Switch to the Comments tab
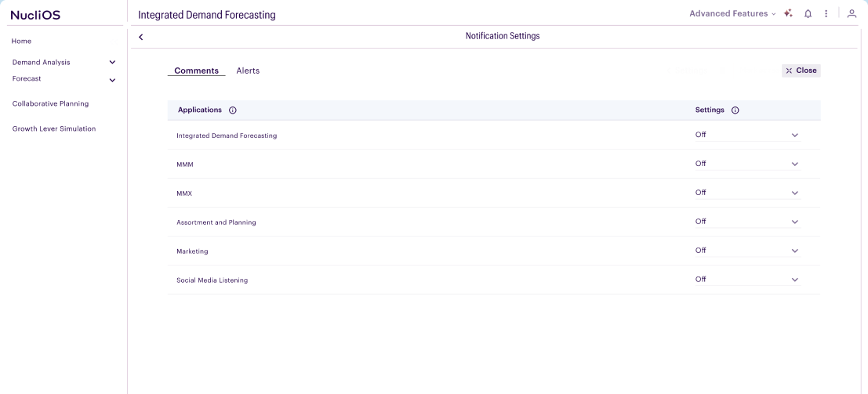This screenshot has width=868, height=394. click(197, 70)
